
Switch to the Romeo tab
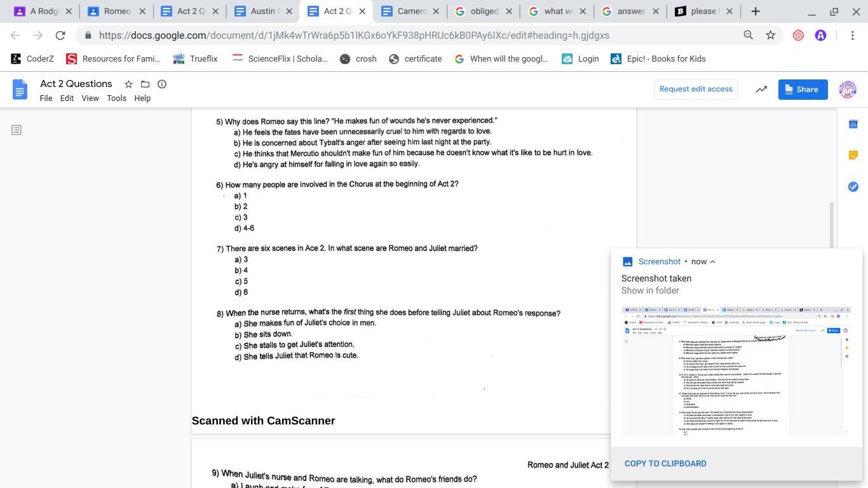pos(117,11)
